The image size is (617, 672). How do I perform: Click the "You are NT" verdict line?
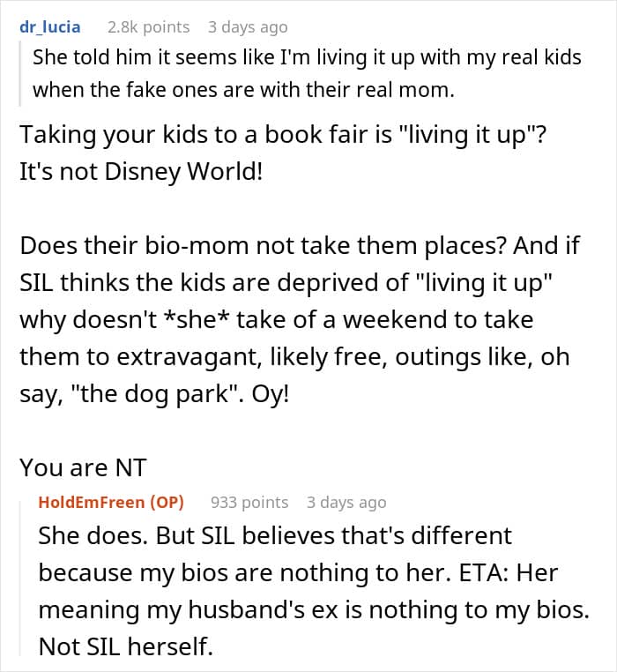pyautogui.click(x=74, y=466)
